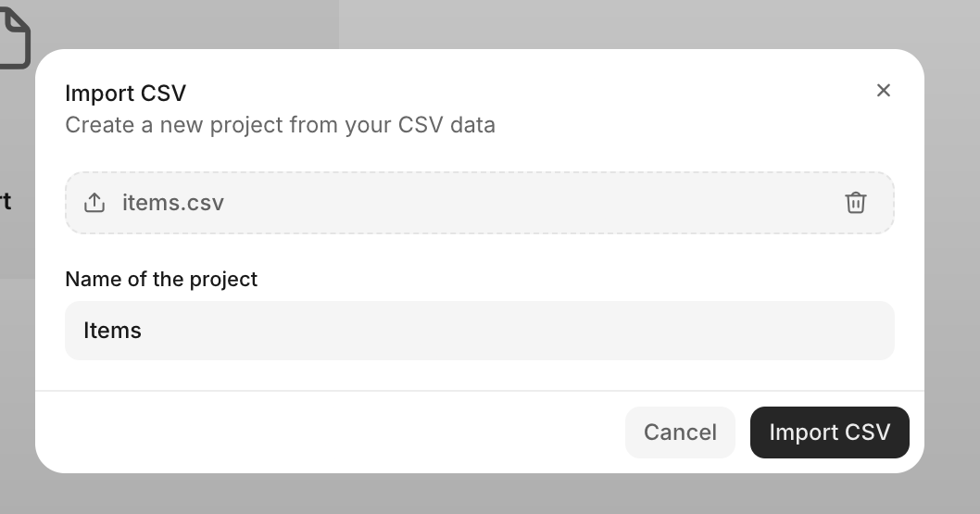Click the "Items" text in the name field
The width and height of the screenshot is (980, 514).
[112, 331]
